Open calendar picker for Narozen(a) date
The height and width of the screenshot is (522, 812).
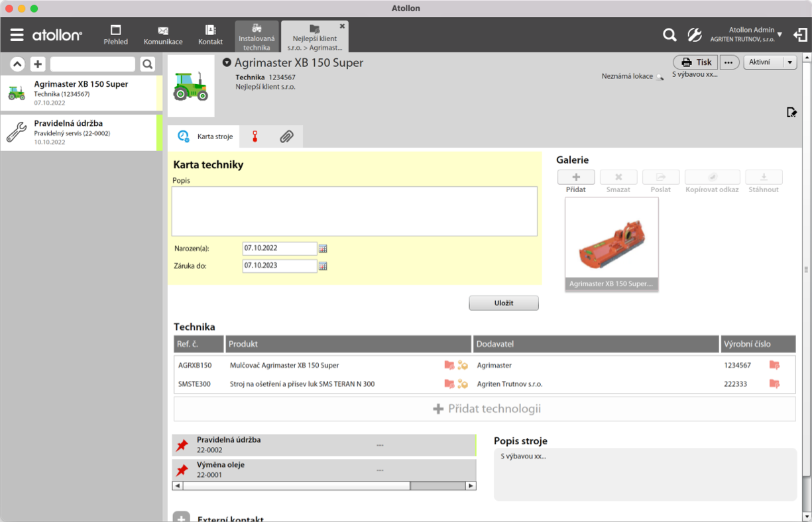point(323,248)
